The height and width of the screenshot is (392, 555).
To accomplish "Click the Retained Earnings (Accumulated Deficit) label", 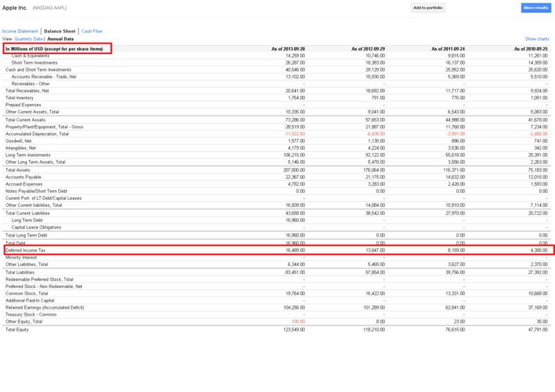I will point(45,307).
